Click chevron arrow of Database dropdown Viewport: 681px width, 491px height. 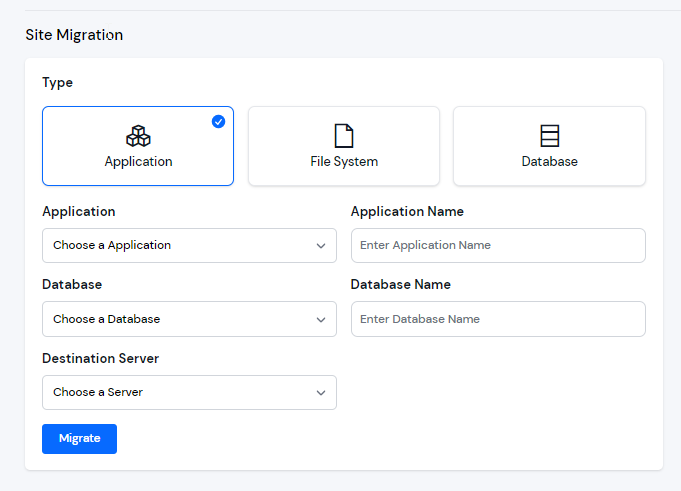pos(321,320)
